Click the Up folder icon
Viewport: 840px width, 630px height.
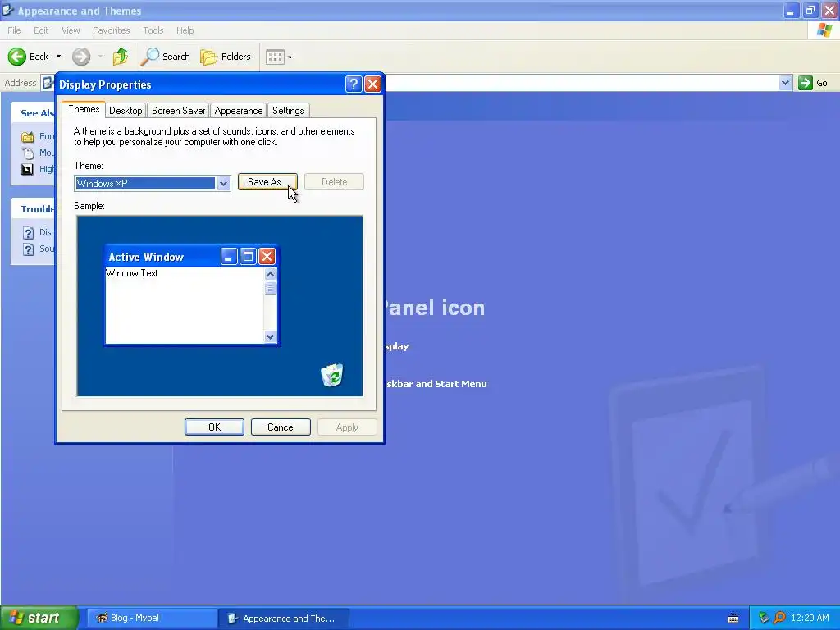point(121,57)
